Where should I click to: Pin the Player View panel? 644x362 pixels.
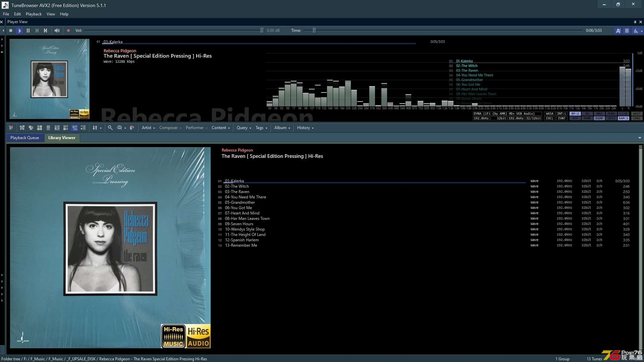635,22
